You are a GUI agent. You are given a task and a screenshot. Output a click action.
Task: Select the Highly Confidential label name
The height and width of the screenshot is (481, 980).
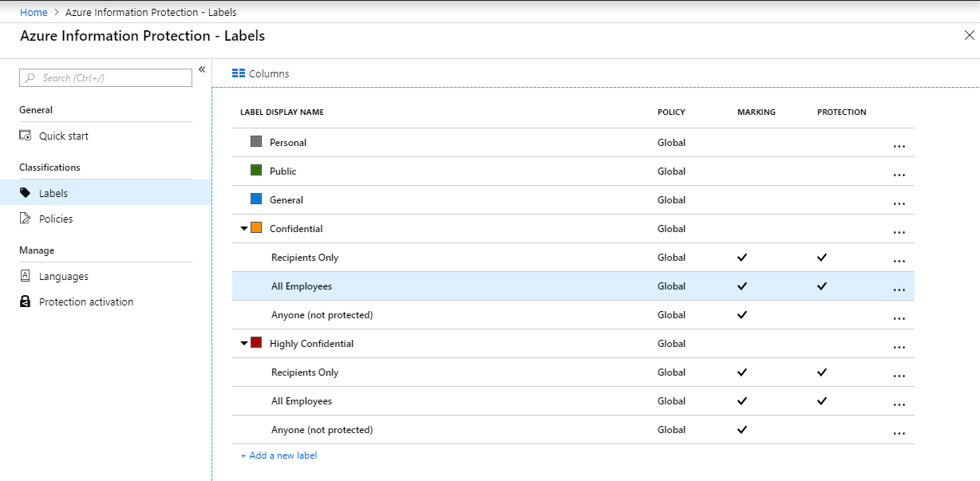click(311, 344)
